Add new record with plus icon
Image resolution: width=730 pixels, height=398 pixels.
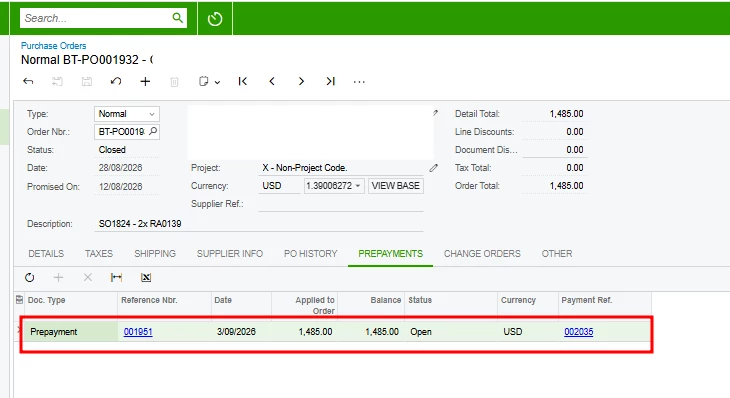point(145,81)
